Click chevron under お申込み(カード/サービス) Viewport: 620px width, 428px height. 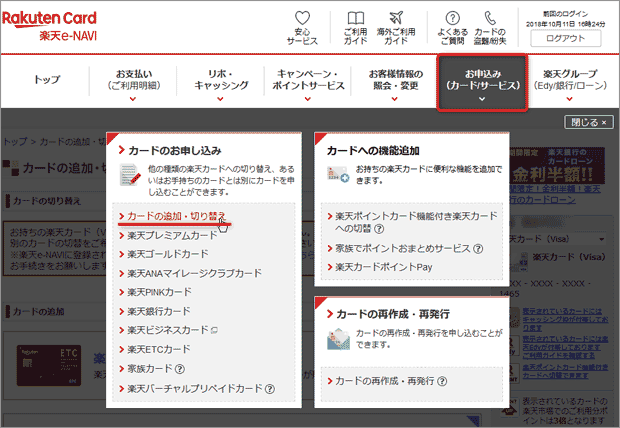[x=482, y=99]
